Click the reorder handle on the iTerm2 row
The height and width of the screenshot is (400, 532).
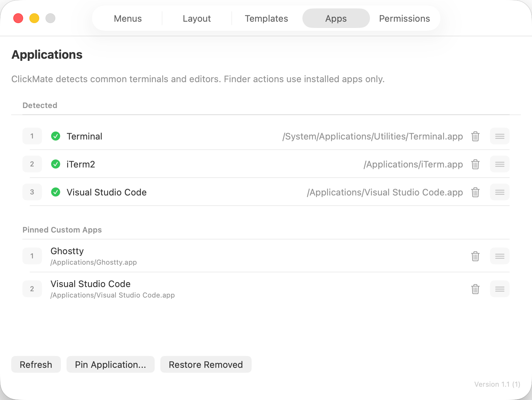[500, 164]
